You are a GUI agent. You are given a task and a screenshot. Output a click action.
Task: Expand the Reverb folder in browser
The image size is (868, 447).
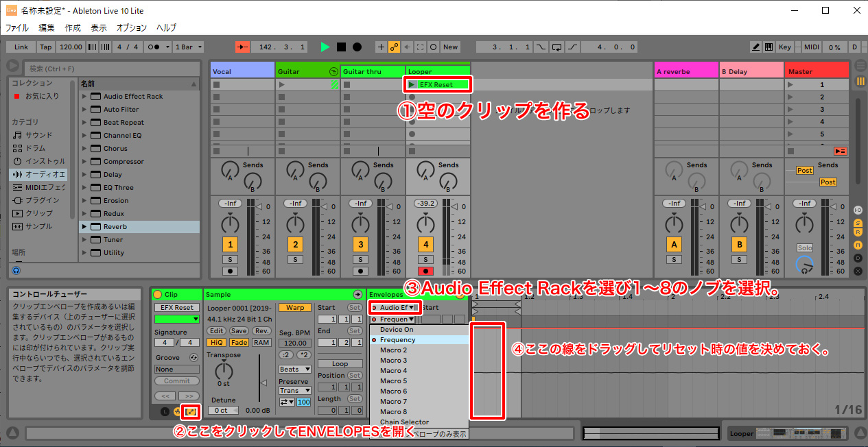click(84, 227)
